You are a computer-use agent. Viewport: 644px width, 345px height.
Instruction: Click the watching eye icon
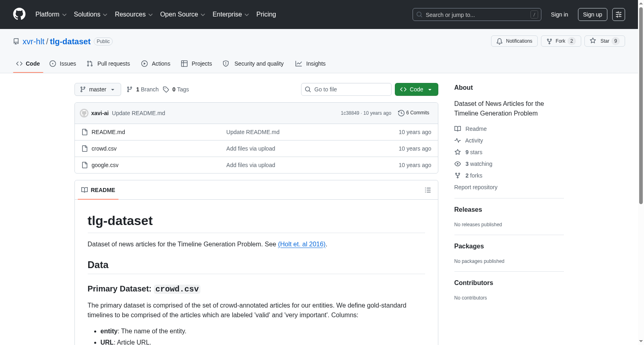[x=458, y=164]
